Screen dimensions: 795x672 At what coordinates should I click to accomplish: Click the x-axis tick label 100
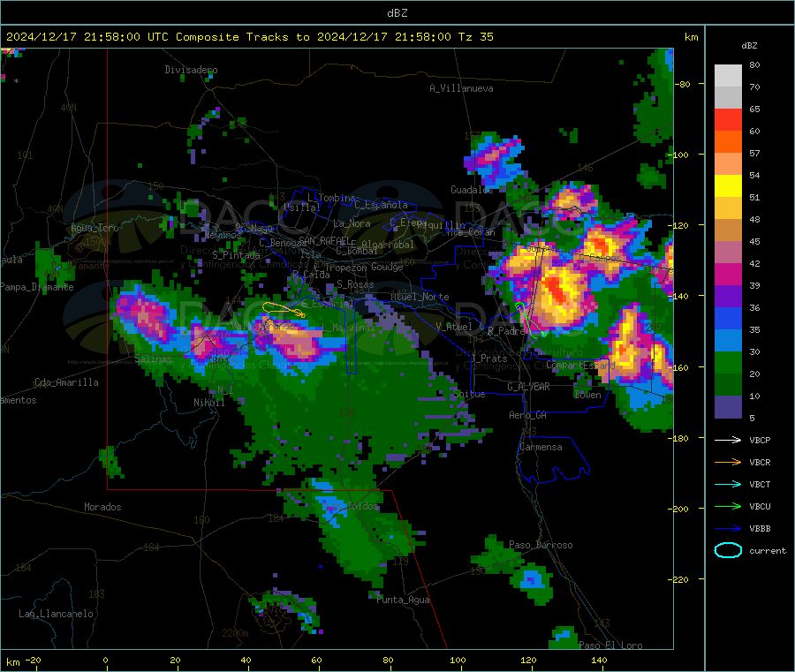coord(458,660)
